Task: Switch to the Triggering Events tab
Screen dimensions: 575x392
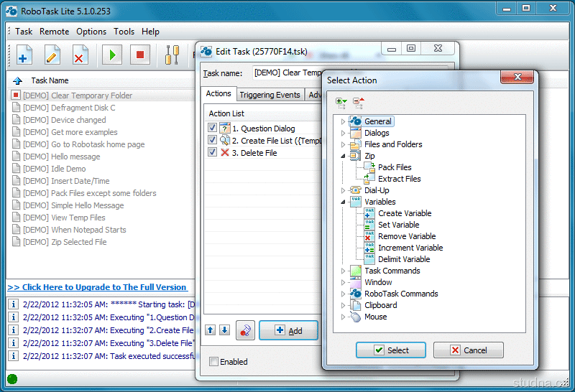Action: [x=270, y=95]
